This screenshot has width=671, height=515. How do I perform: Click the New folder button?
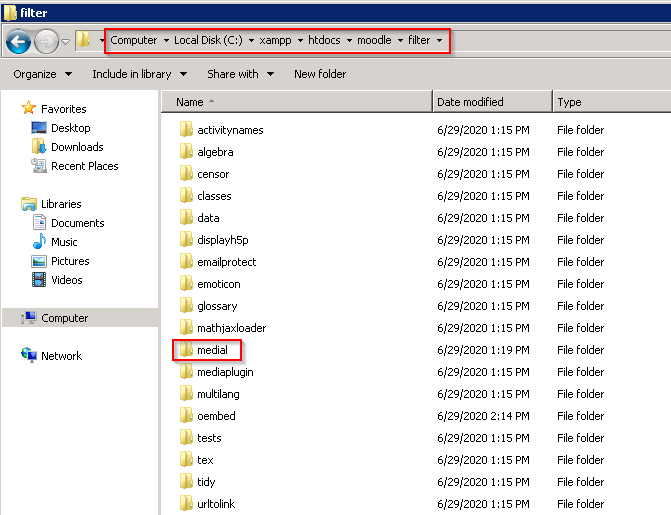pos(320,74)
